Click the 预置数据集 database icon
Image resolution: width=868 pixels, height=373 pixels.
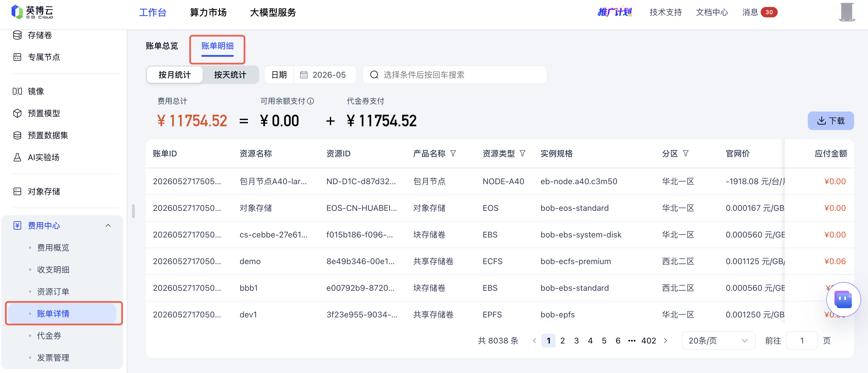tap(17, 135)
